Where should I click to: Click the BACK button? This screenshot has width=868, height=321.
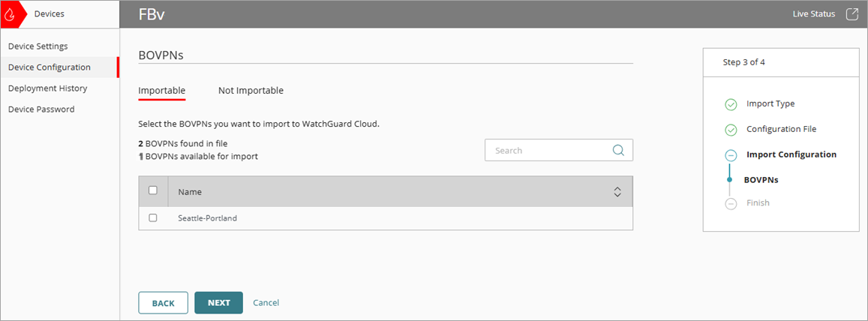[164, 303]
